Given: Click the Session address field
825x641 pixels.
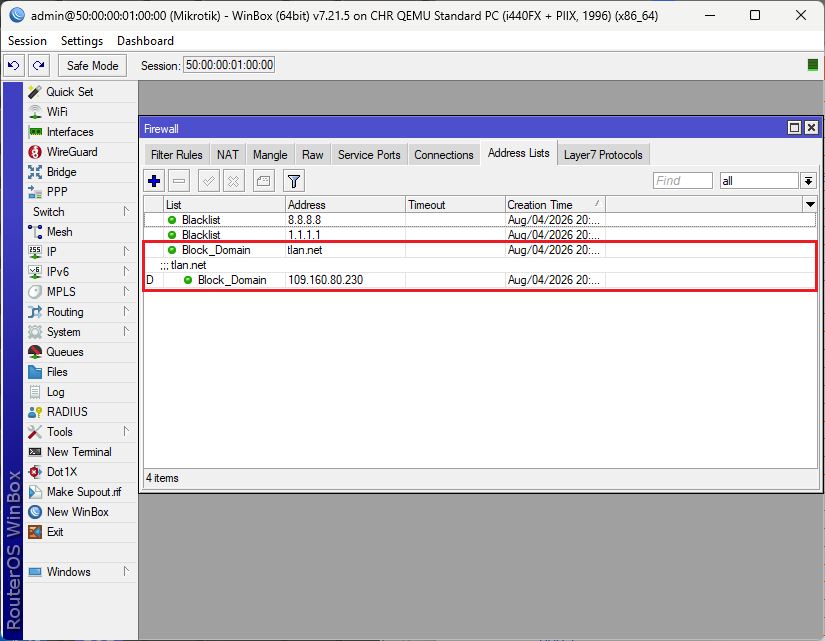Looking at the screenshot, I should [229, 65].
